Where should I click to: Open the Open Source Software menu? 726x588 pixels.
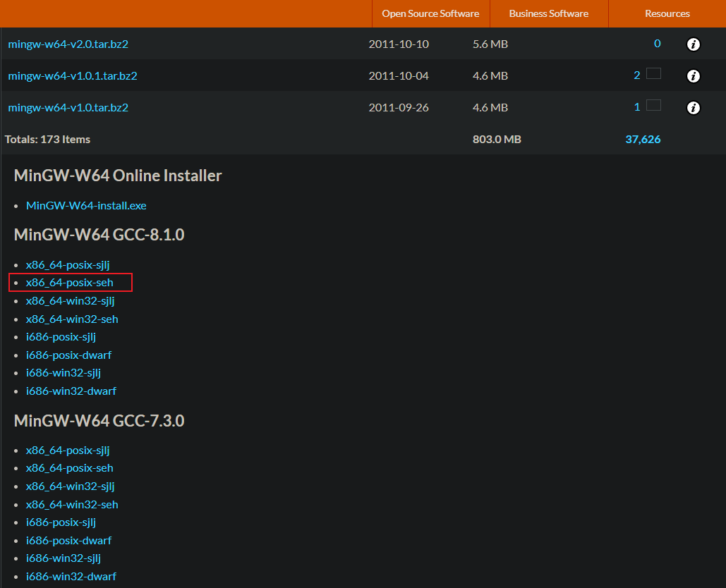pos(430,13)
